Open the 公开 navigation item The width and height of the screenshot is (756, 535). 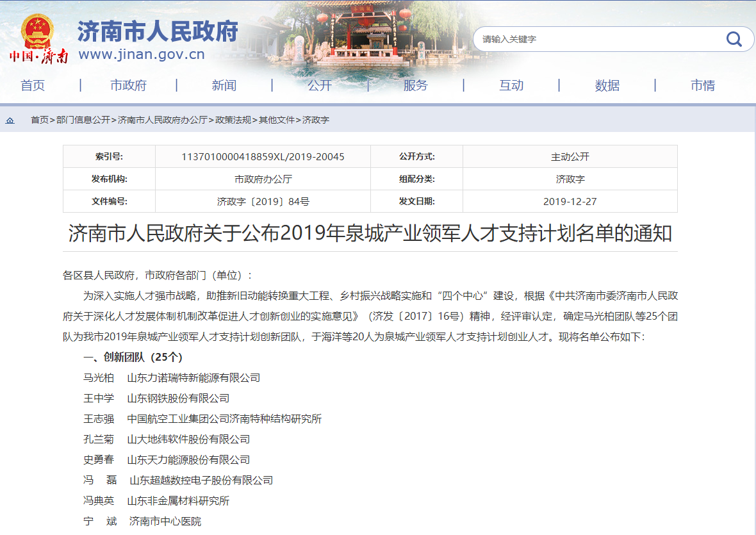320,85
